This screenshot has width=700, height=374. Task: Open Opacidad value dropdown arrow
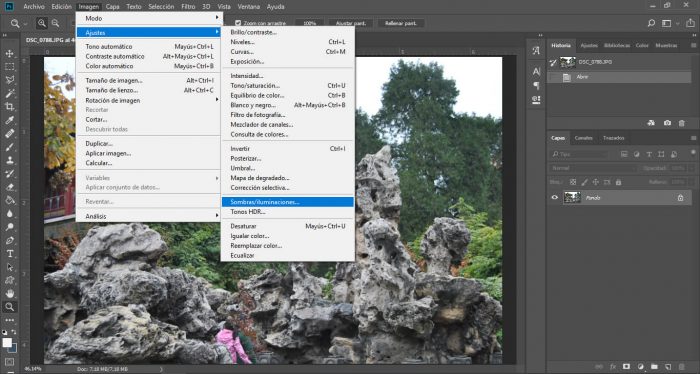(x=692, y=168)
